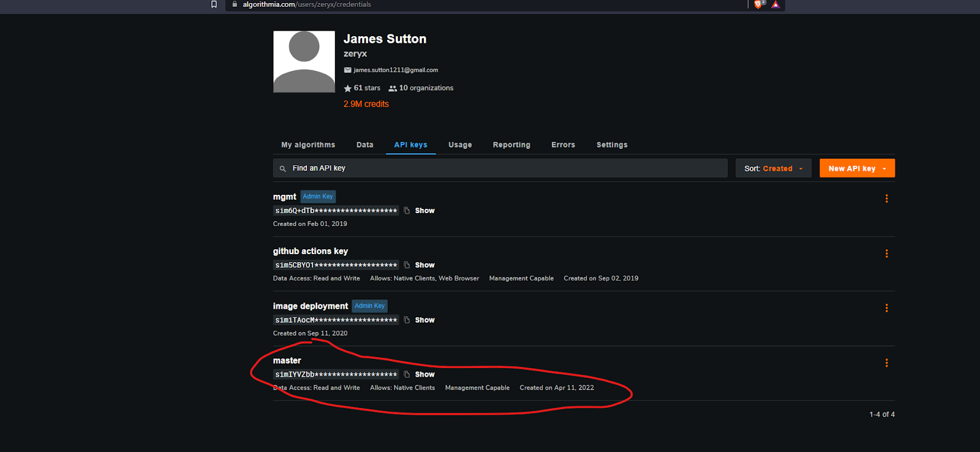Click masked key value simIYVZbb
This screenshot has width=980, height=452.
coord(336,374)
